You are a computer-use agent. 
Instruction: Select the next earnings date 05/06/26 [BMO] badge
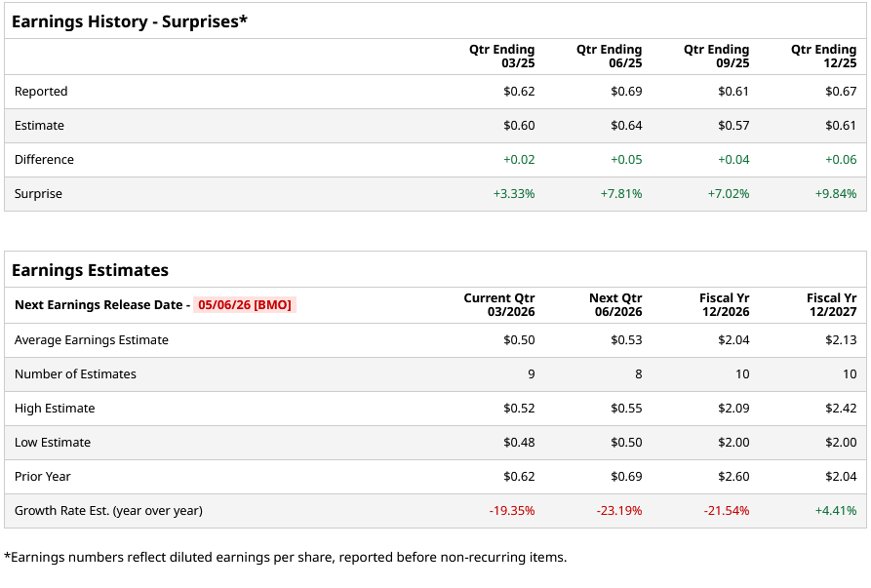point(244,305)
